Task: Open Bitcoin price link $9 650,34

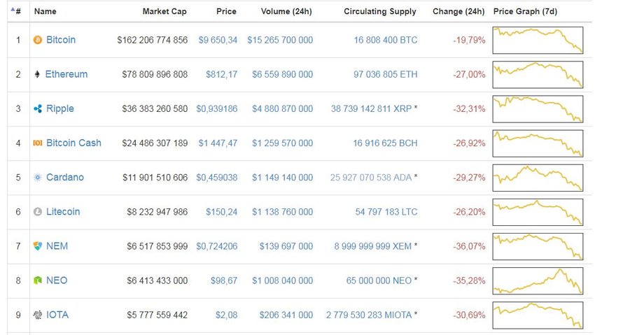Action: click(x=218, y=40)
